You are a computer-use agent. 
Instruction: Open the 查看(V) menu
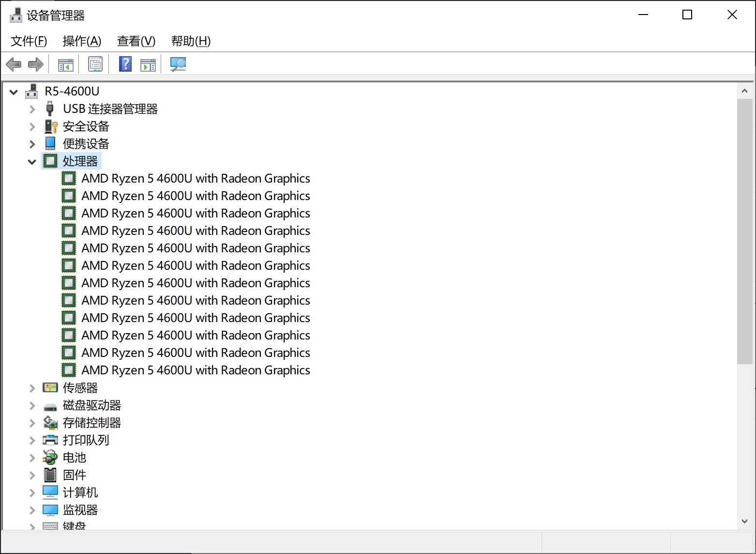(x=136, y=41)
